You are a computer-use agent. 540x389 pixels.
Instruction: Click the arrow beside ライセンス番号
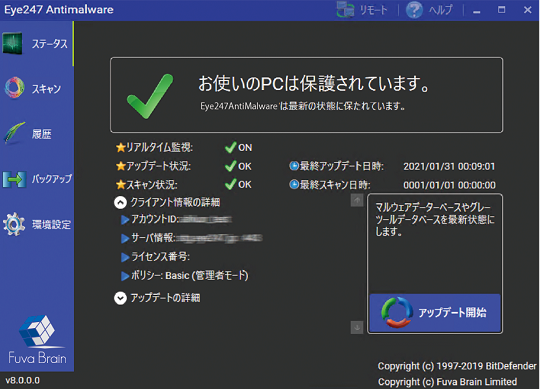pos(125,257)
